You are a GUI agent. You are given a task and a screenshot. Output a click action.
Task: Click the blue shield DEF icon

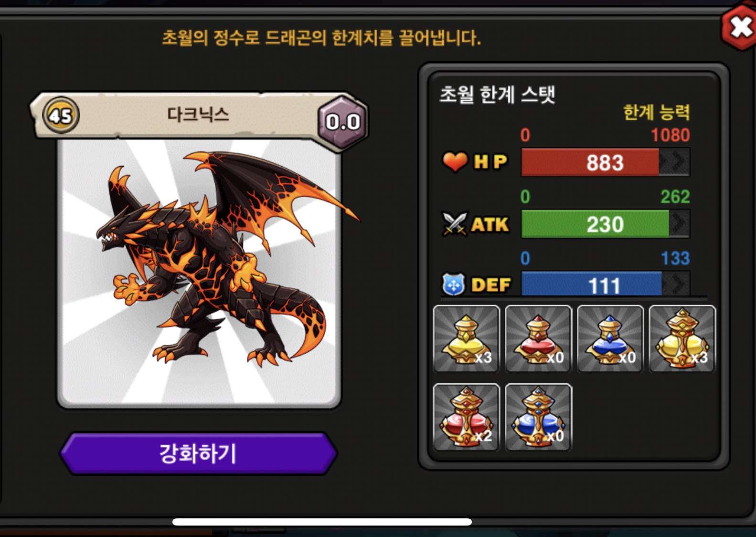(453, 285)
